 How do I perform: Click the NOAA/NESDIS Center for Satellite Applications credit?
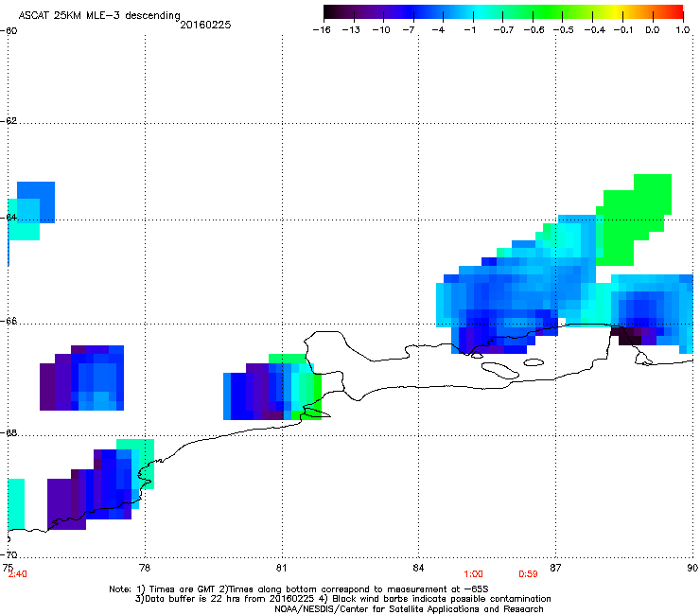click(x=409, y=608)
